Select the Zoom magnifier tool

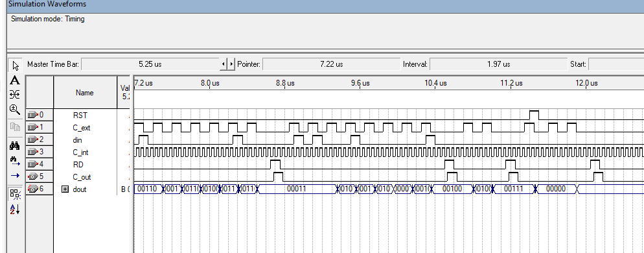tap(15, 110)
